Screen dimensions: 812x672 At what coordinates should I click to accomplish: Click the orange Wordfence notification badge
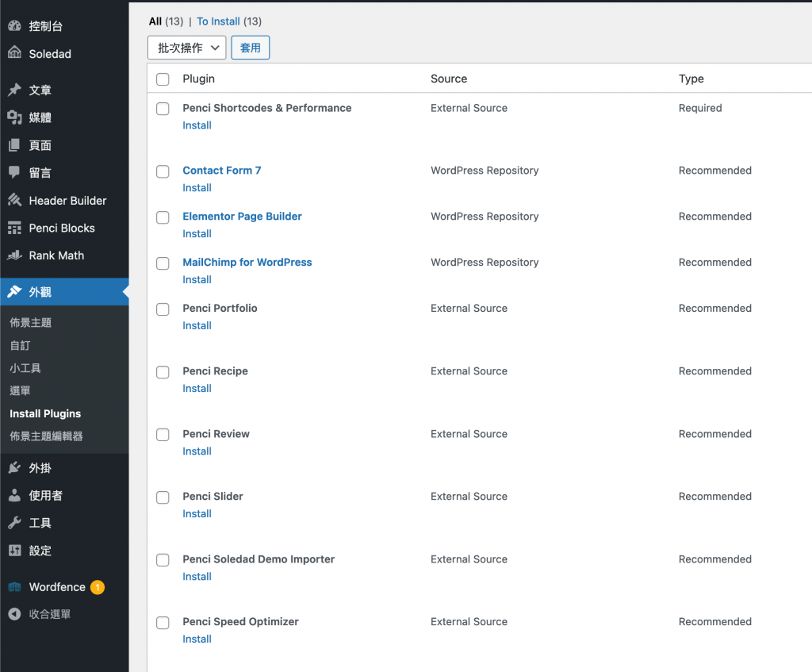tap(98, 587)
